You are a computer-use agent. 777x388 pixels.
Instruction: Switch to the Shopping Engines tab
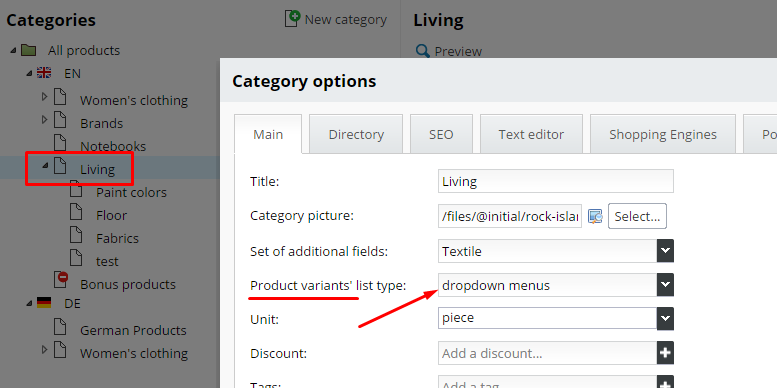663,134
